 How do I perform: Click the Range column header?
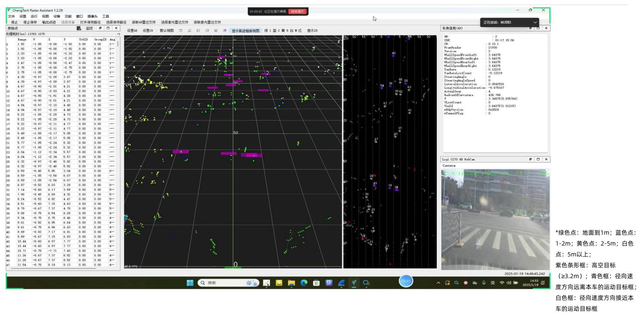click(22, 40)
